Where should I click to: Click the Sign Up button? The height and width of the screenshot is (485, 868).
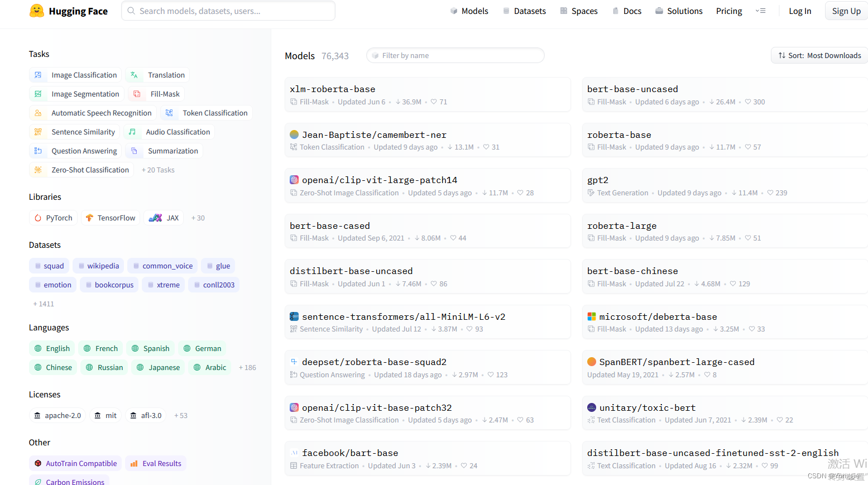click(846, 11)
